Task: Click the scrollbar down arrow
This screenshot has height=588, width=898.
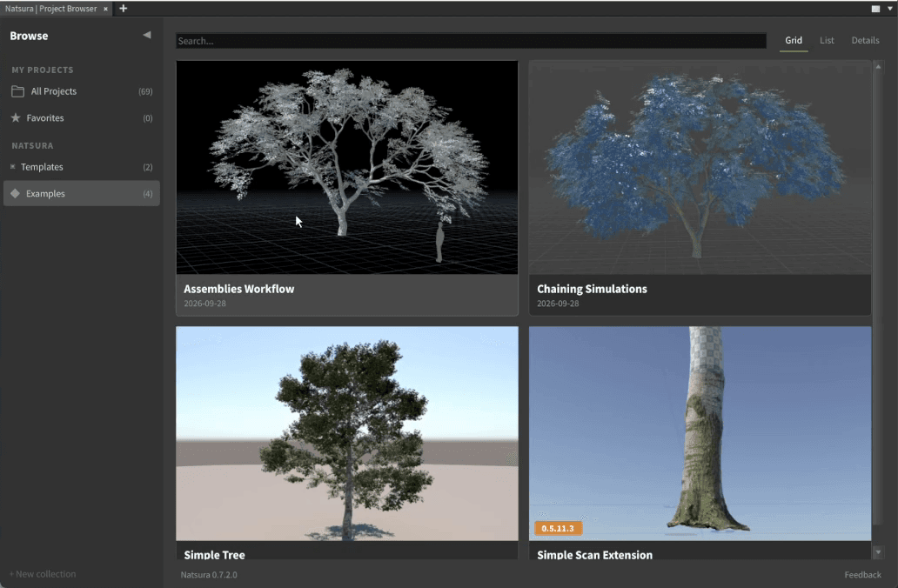Action: click(878, 552)
